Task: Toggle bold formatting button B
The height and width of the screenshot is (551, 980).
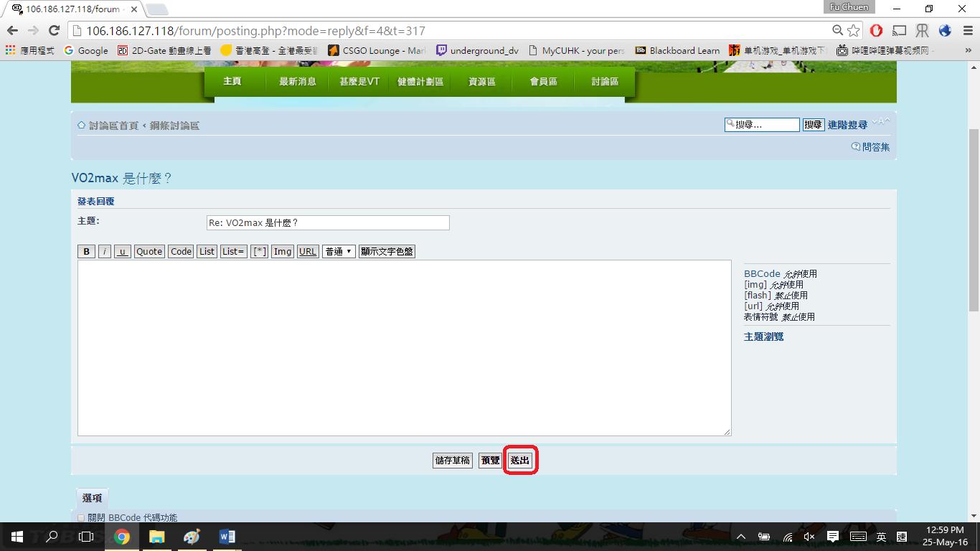Action: point(86,252)
